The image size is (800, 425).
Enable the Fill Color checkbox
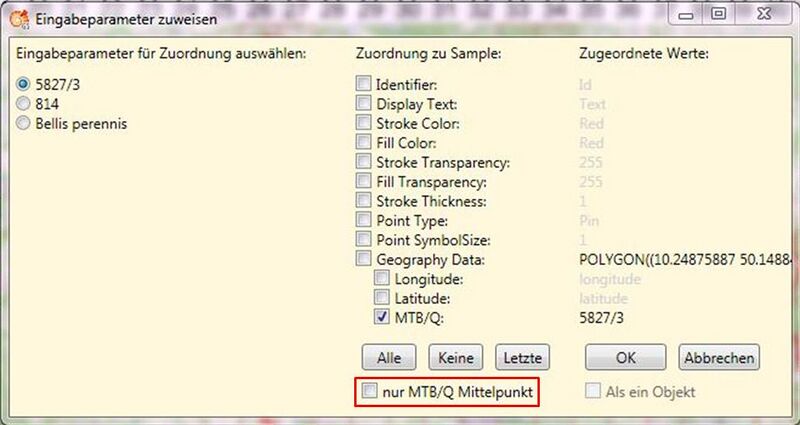pyautogui.click(x=363, y=142)
